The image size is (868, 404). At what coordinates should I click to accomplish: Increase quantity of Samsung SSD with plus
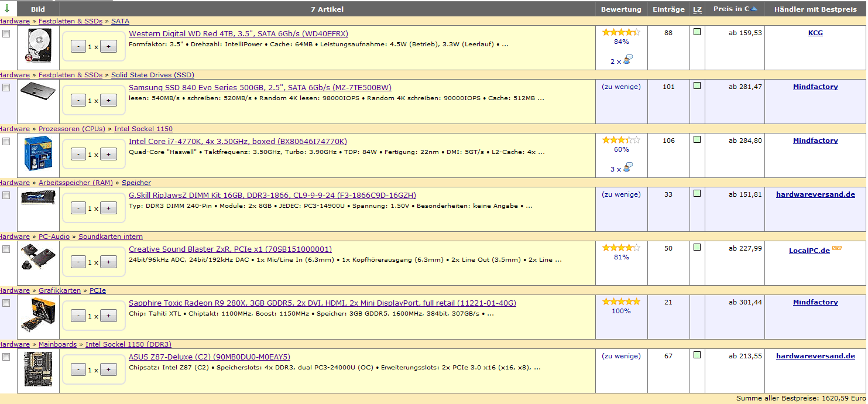click(108, 101)
